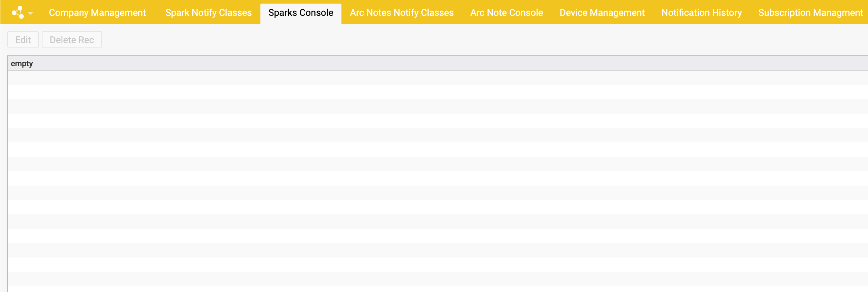Select the first blank row in the table
868x292 pixels.
point(432,78)
